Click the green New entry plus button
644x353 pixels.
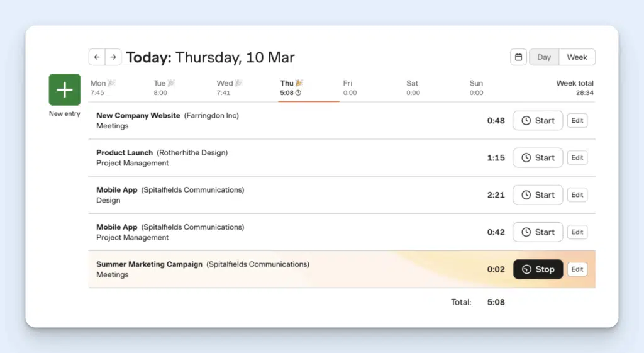point(65,90)
